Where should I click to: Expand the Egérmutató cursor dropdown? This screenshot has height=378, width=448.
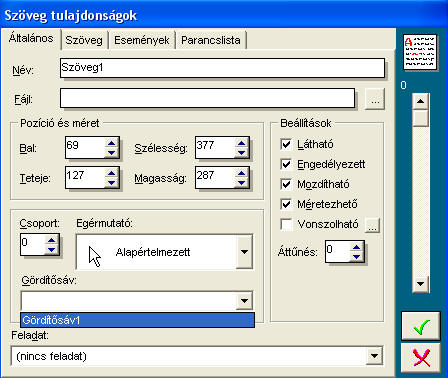pyautogui.click(x=244, y=252)
